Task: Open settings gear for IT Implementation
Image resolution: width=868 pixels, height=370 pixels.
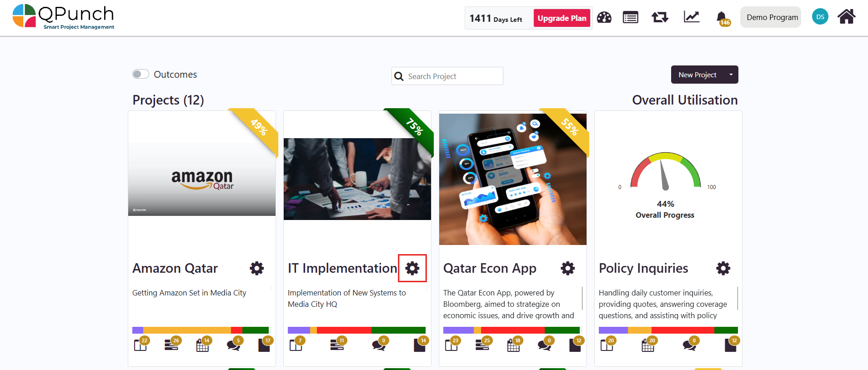Action: pyautogui.click(x=412, y=268)
